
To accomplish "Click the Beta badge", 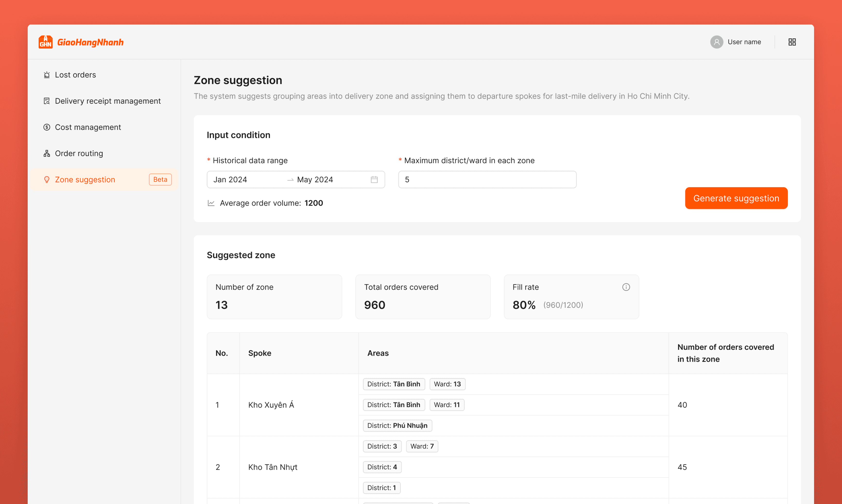I will pyautogui.click(x=160, y=180).
